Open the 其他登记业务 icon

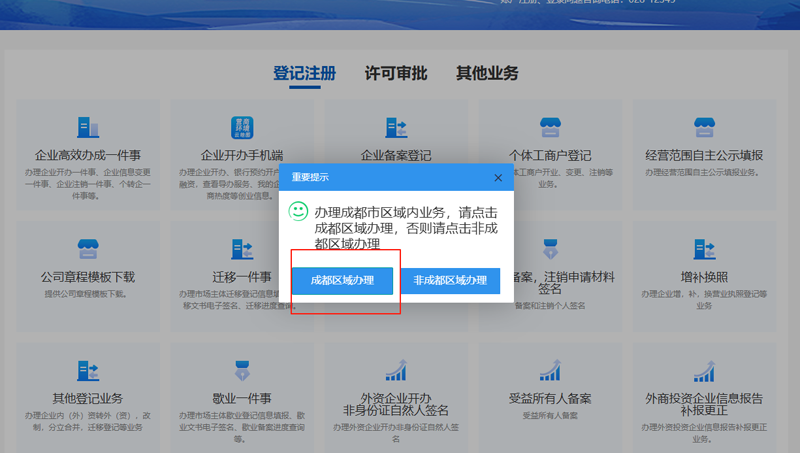[x=88, y=370]
